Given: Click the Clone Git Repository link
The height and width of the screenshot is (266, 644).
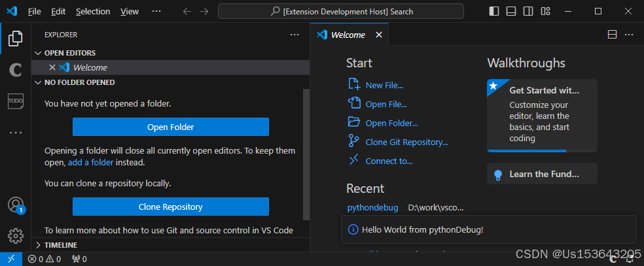Looking at the screenshot, I should point(406,142).
